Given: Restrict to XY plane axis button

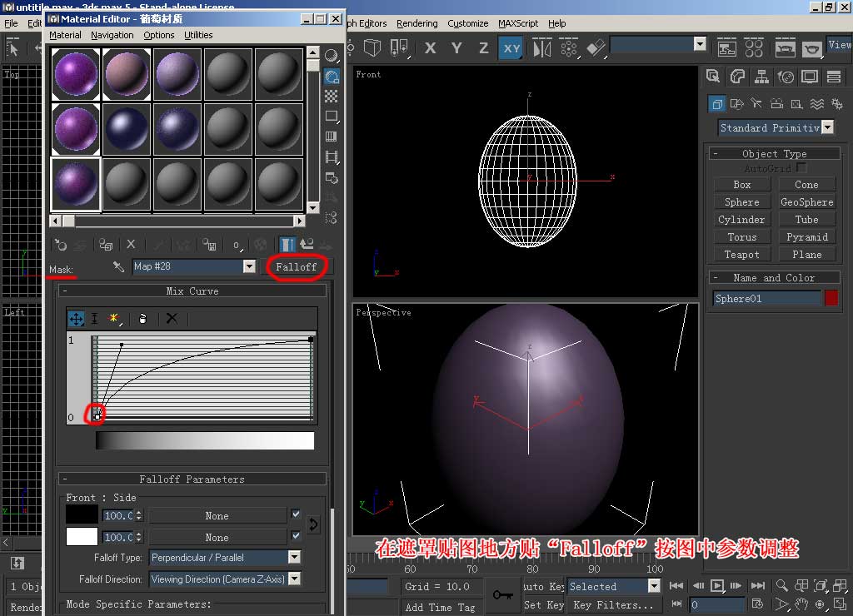Looking at the screenshot, I should tap(511, 48).
